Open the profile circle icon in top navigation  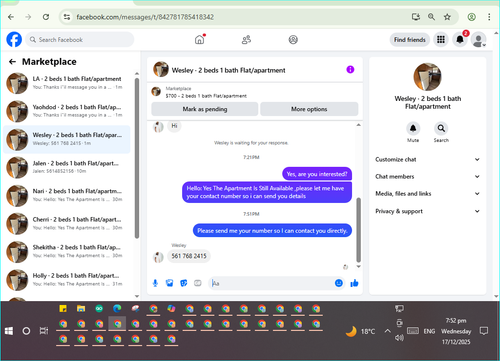[x=293, y=40]
